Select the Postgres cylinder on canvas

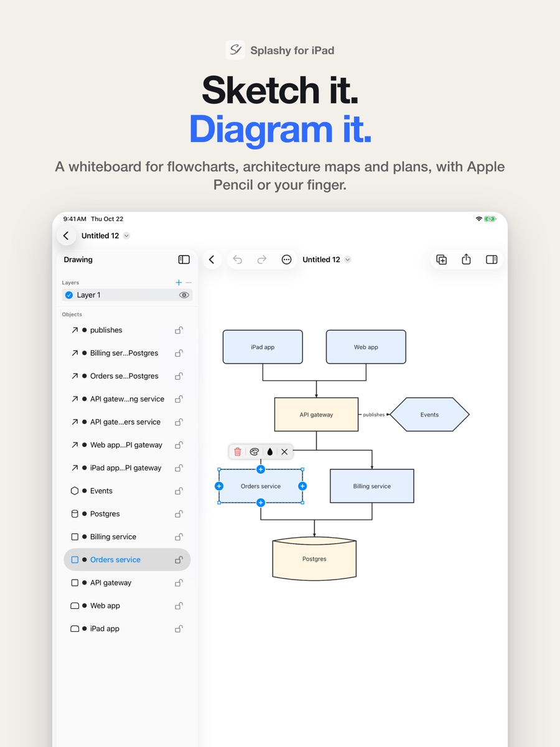coord(314,559)
